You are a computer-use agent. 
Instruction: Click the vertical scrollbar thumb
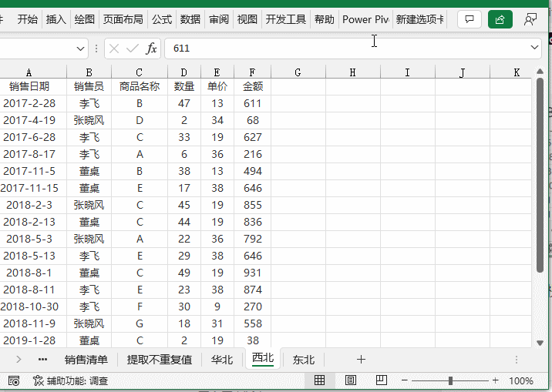[x=540, y=175]
